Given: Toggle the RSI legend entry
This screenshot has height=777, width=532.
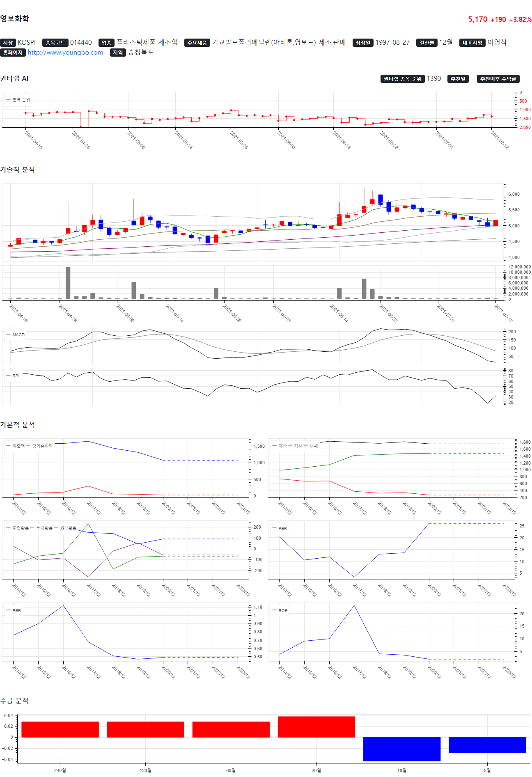Looking at the screenshot, I should [x=13, y=376].
